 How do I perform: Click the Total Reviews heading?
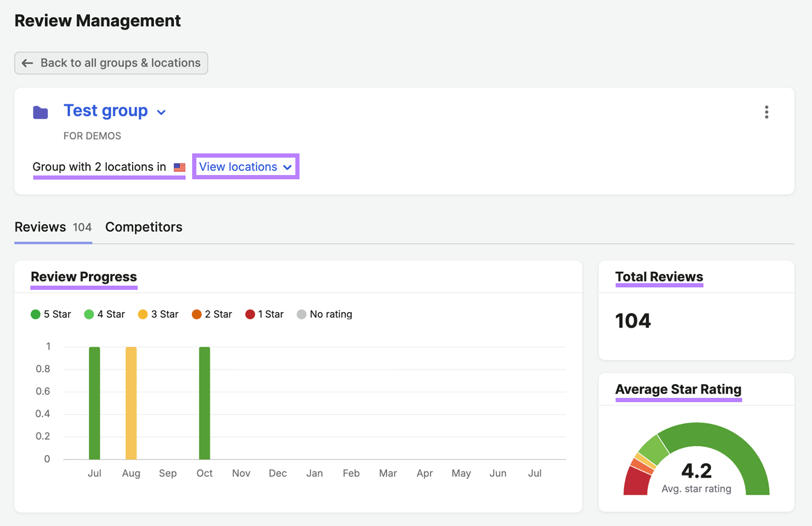[x=659, y=276]
